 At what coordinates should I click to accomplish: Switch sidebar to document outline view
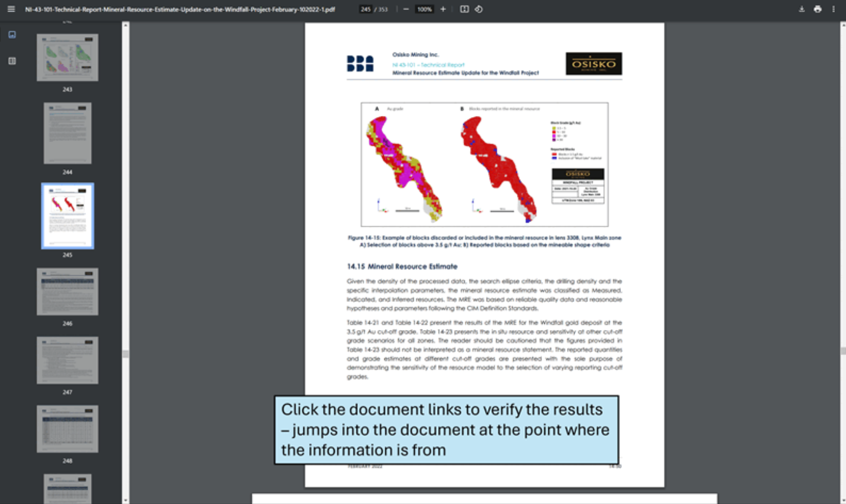pos(12,61)
